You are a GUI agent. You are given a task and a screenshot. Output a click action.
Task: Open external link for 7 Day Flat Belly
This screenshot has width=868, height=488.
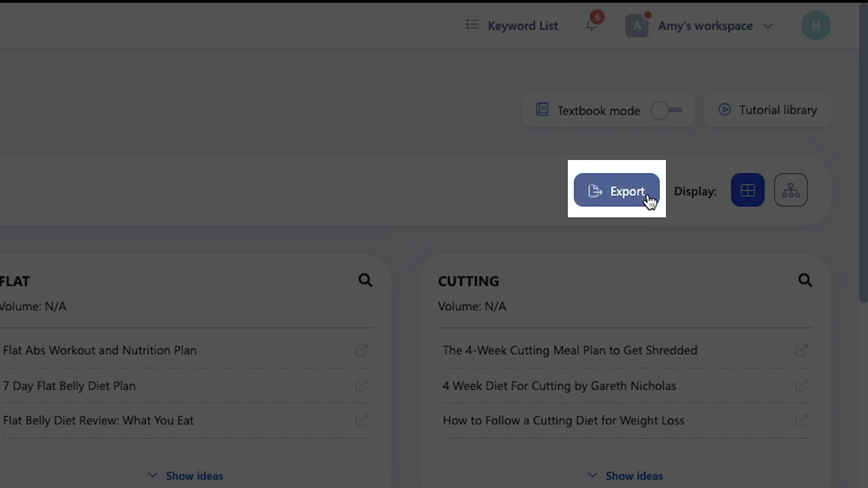[361, 385]
